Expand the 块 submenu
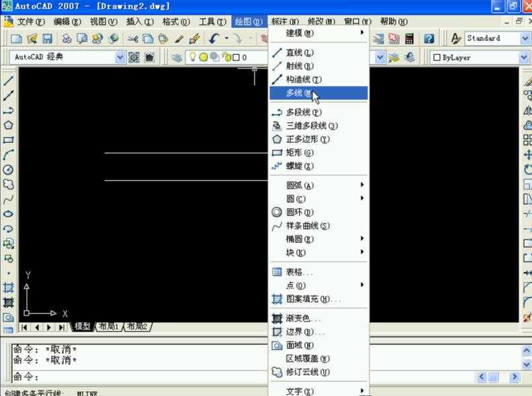 click(x=318, y=252)
